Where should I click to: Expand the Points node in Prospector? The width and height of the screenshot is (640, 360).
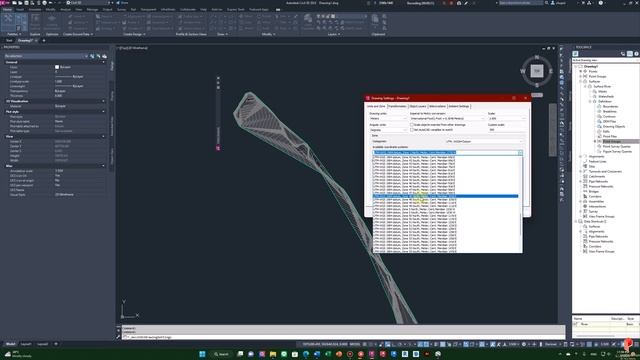[580, 71]
